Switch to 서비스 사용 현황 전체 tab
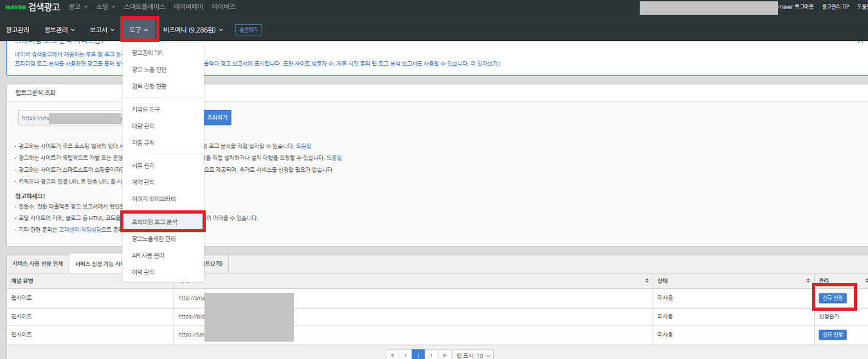Viewport: 868px width, 359px height. [38, 264]
